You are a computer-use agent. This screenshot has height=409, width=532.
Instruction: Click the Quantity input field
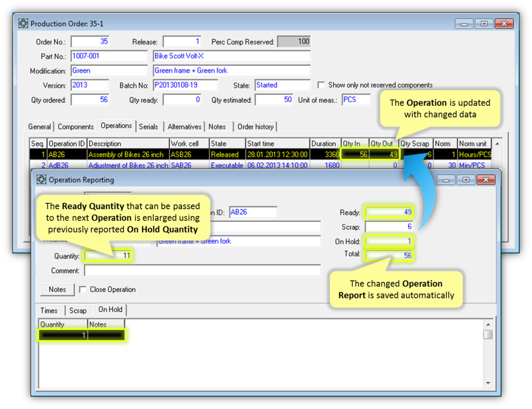[108, 256]
